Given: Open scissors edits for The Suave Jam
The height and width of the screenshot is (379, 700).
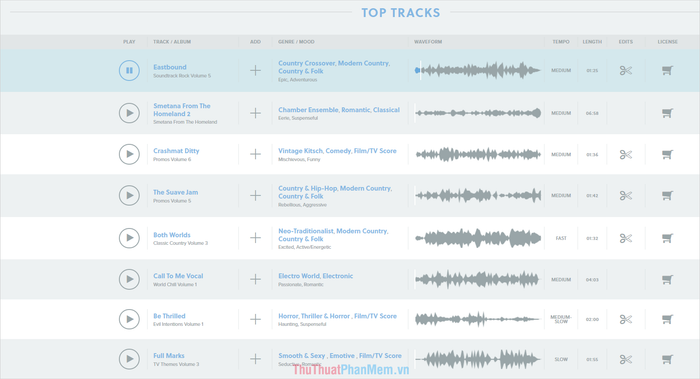Looking at the screenshot, I should 625,196.
